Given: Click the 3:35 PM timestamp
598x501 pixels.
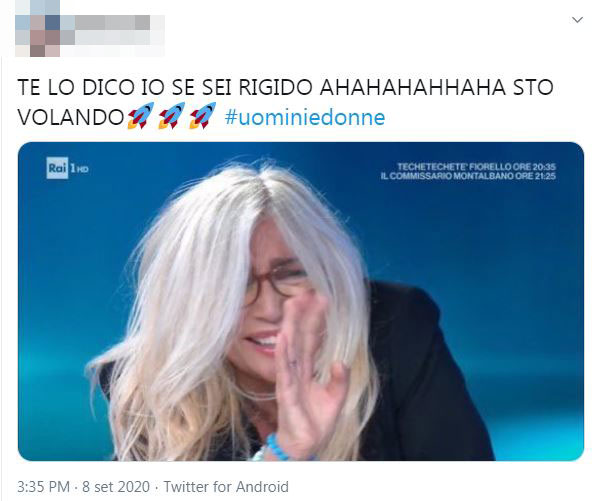Looking at the screenshot, I should click(43, 487).
